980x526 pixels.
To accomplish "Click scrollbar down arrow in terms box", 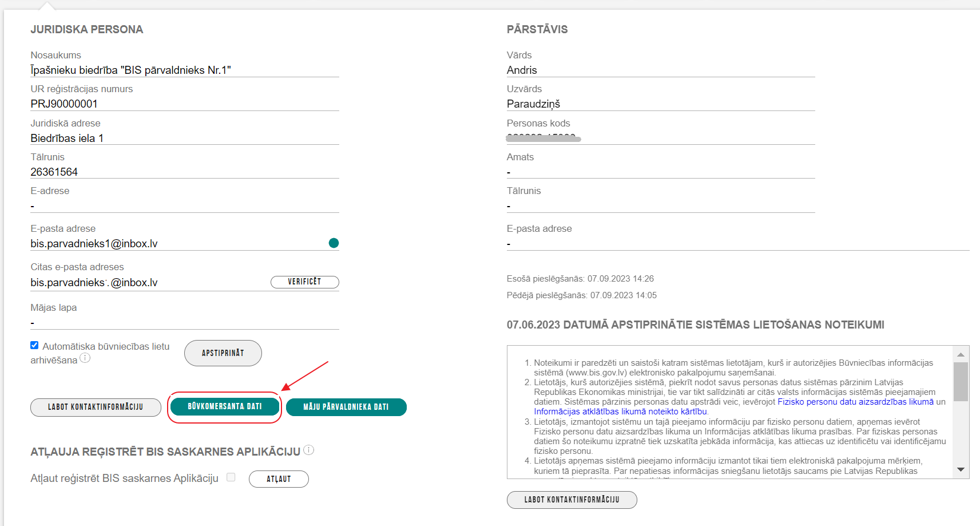I will [x=961, y=470].
